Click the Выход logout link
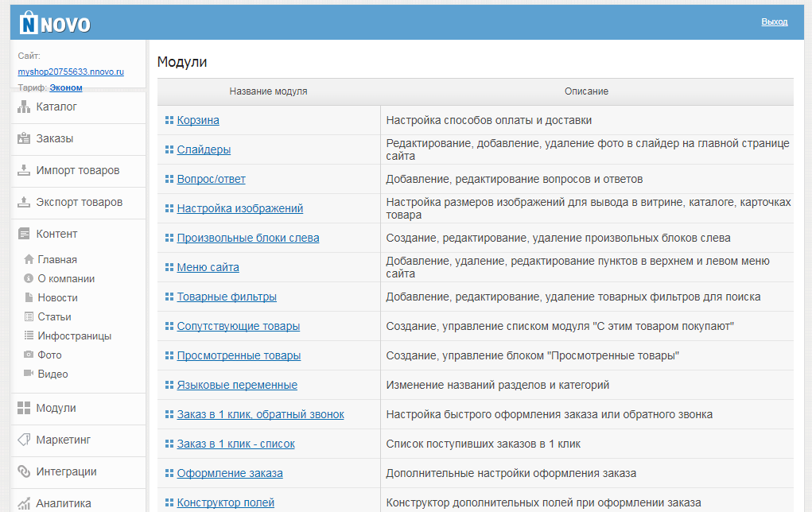 tap(776, 21)
